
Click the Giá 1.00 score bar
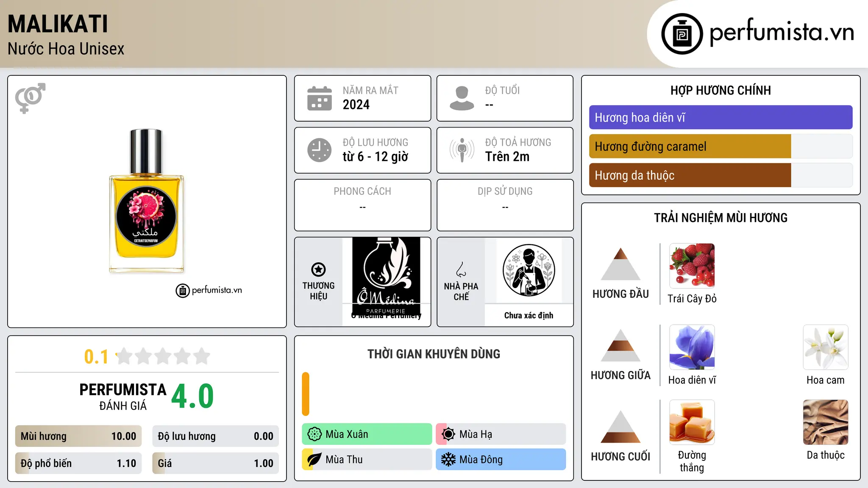coord(216,463)
